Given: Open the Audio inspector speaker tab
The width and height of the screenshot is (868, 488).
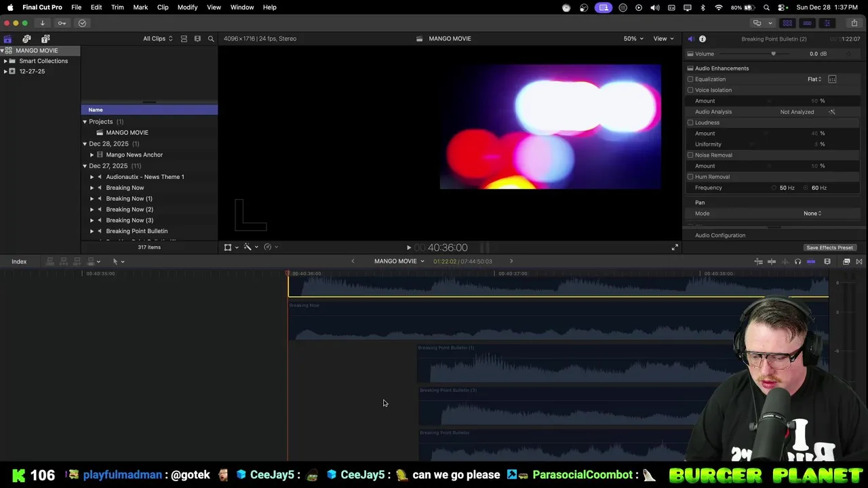Looking at the screenshot, I should point(690,39).
